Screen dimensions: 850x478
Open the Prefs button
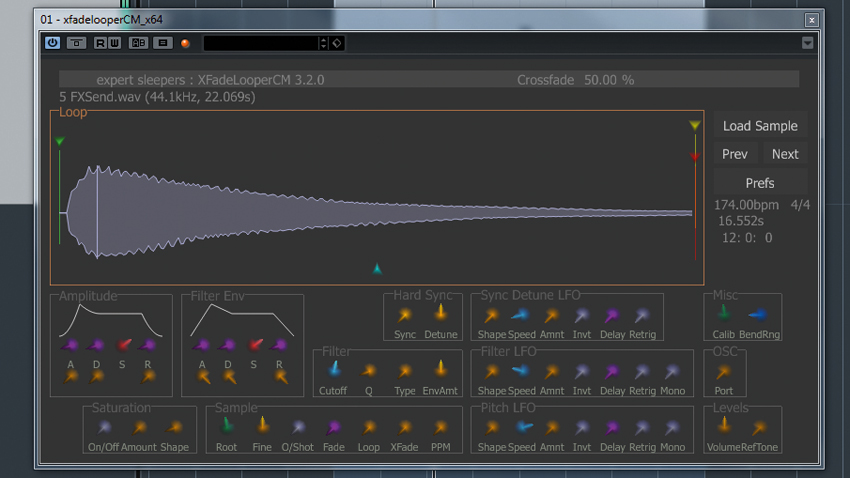(x=760, y=183)
